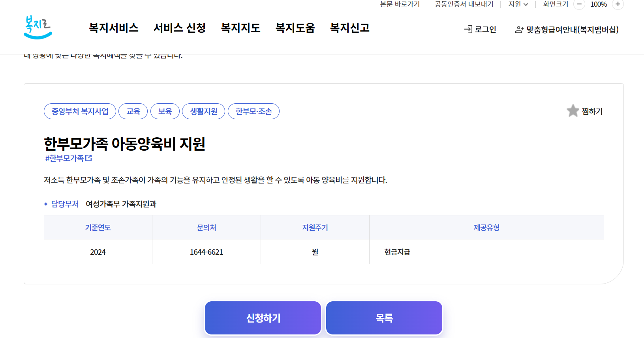
Task: Select the 교육 tag
Action: click(133, 111)
